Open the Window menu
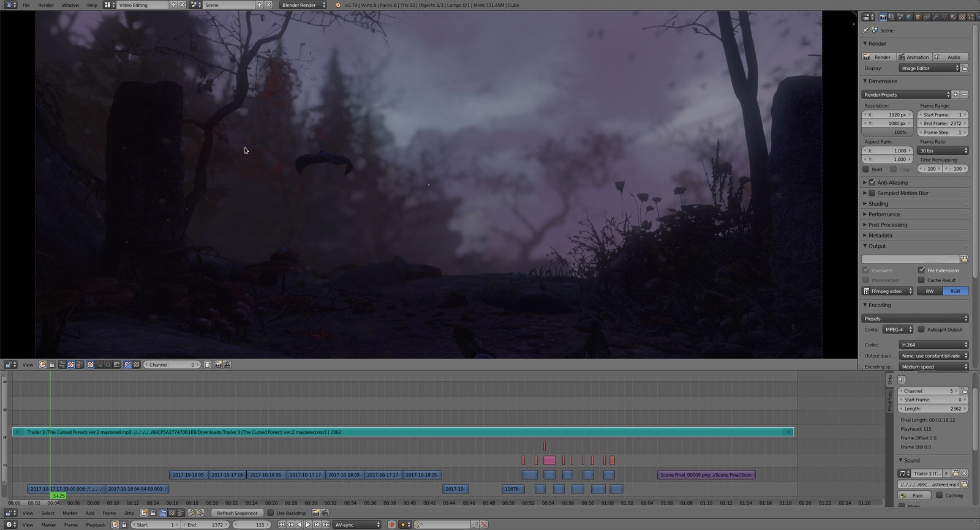 pyautogui.click(x=70, y=5)
